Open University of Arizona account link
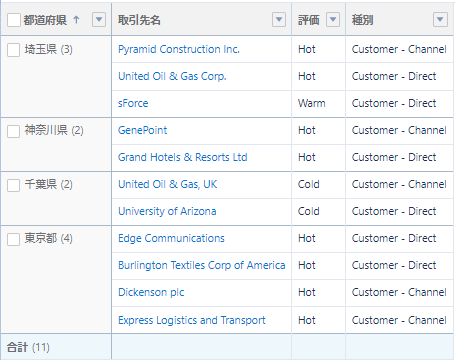This screenshot has width=455, height=360. tap(167, 211)
